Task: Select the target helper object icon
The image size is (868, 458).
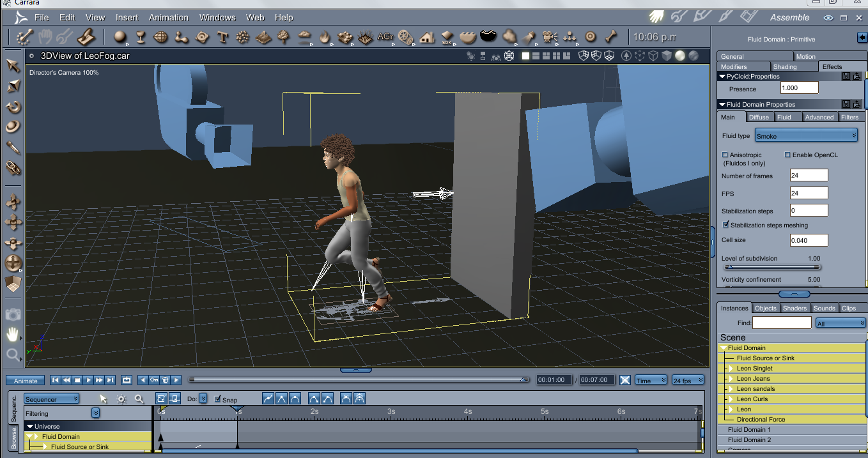Action: pyautogui.click(x=591, y=36)
